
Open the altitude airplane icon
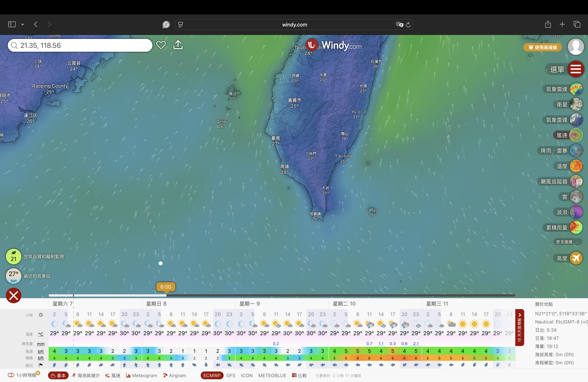(576, 258)
